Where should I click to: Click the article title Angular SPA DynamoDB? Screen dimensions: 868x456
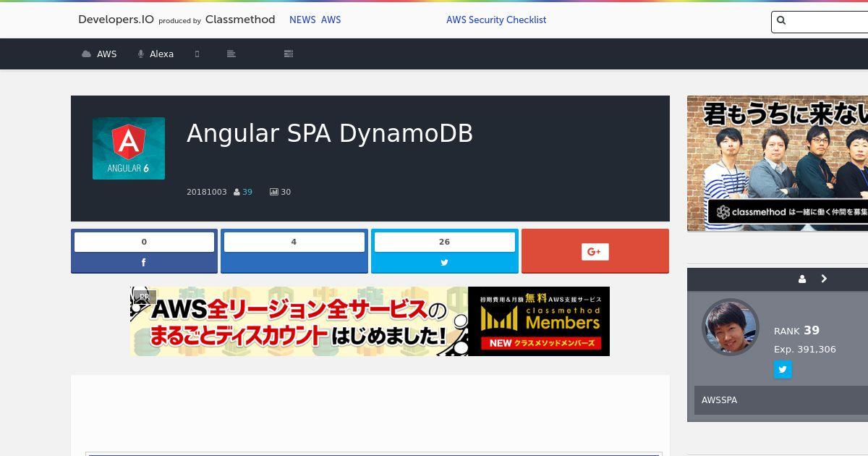click(330, 133)
